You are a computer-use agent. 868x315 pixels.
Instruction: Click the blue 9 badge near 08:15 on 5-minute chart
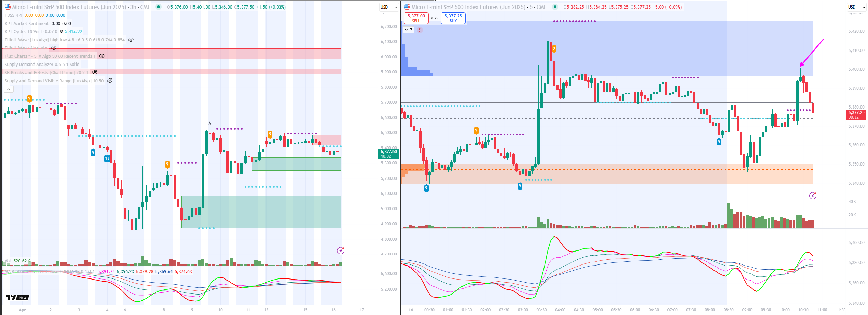719,142
